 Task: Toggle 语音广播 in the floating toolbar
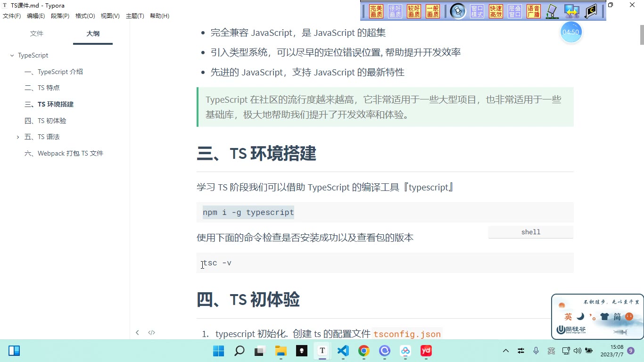(x=534, y=11)
